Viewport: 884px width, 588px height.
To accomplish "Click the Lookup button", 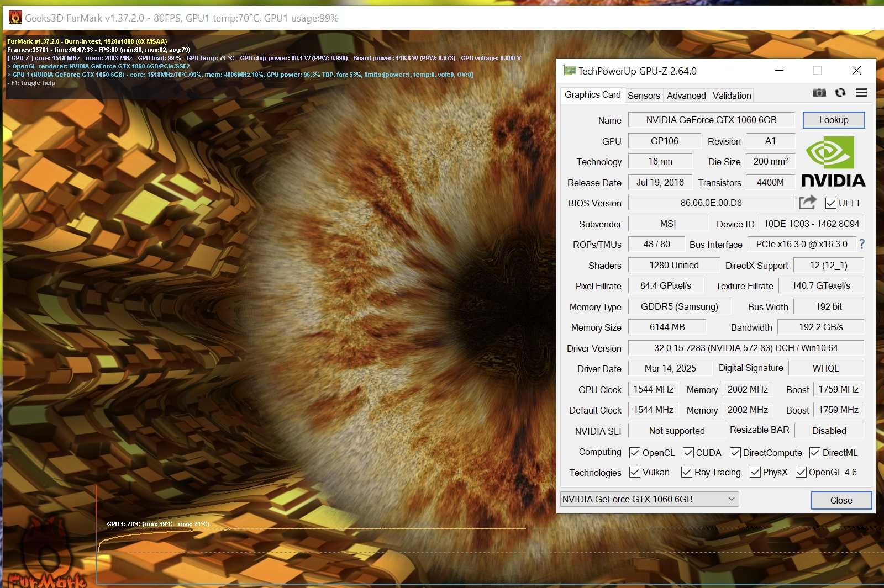I will click(x=834, y=120).
